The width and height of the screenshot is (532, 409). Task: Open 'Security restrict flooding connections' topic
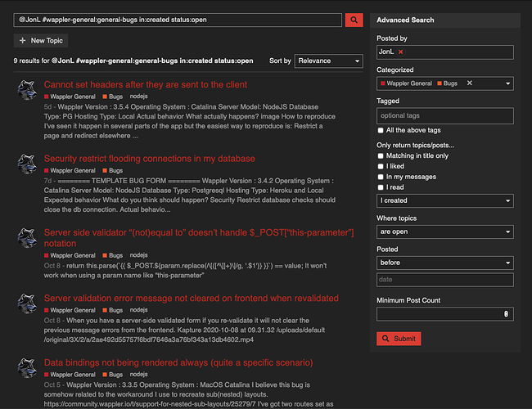[149, 159]
